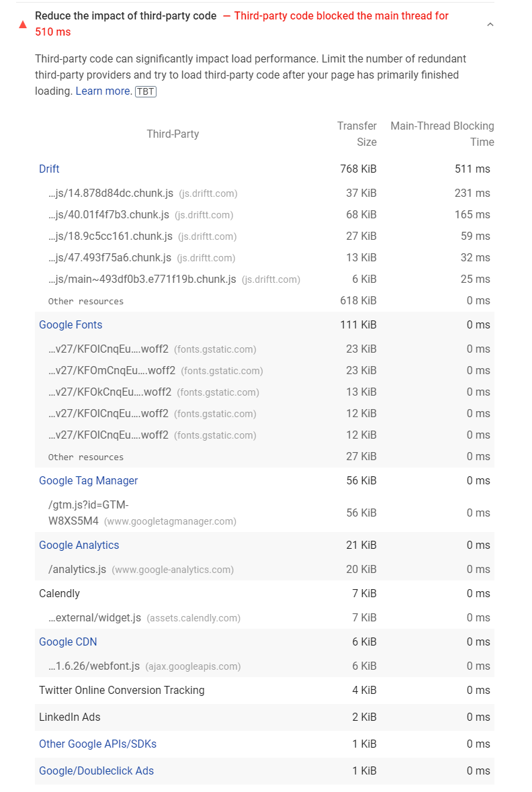This screenshot has width=532, height=792.
Task: Click Google Fonts' 'Other resources' row
Action: (264, 457)
